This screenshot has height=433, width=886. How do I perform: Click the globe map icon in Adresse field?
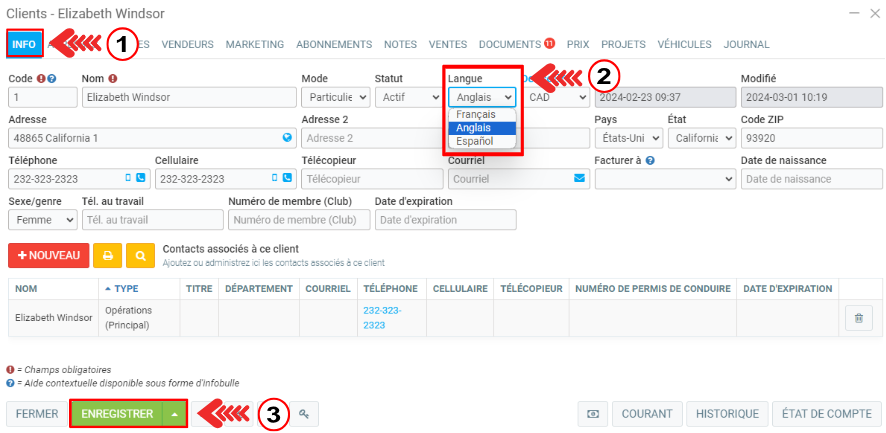click(287, 138)
